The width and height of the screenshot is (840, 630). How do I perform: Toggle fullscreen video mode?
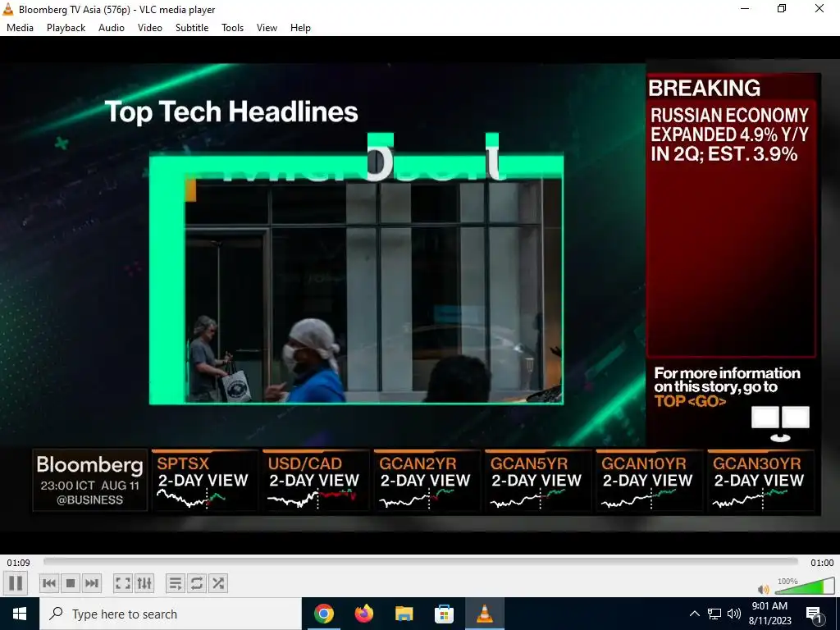(123, 583)
